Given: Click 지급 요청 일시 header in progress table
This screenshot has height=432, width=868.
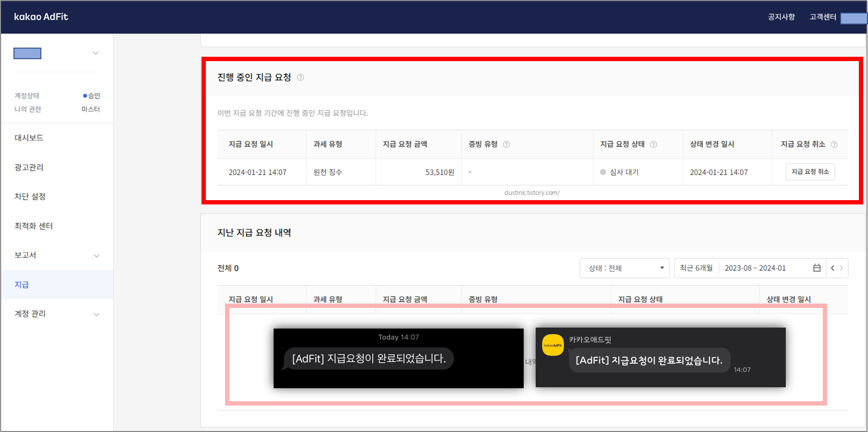Looking at the screenshot, I should [x=251, y=144].
